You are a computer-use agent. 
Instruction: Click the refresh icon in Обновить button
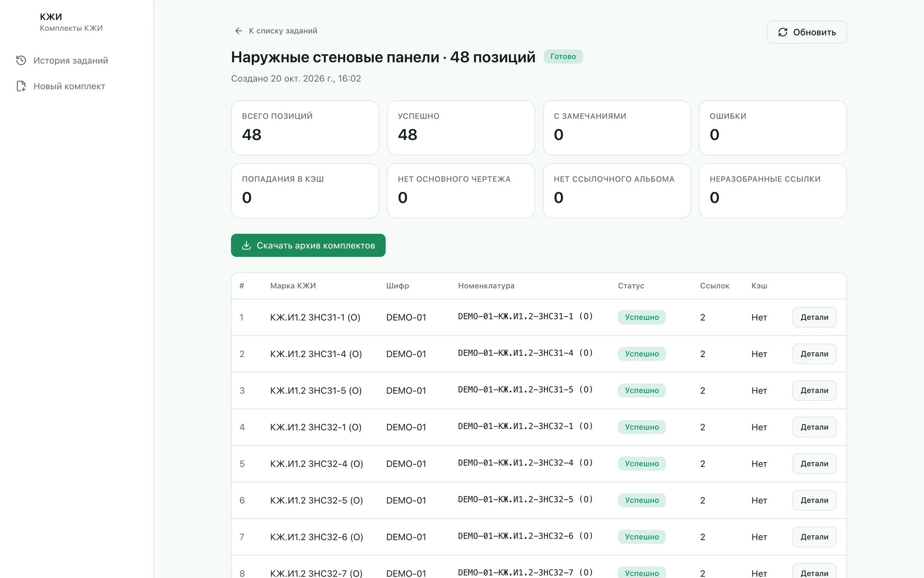[x=782, y=32]
